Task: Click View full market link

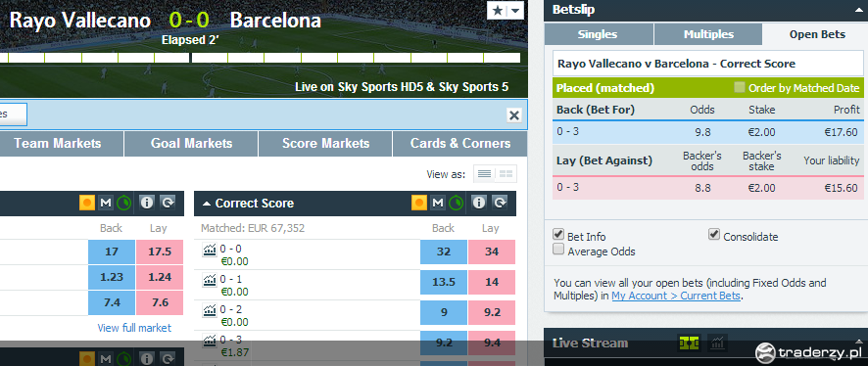Action: pyautogui.click(x=134, y=328)
